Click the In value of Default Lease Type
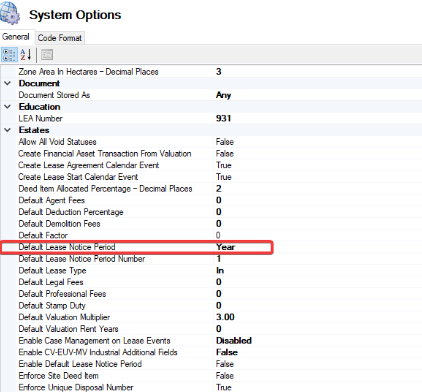422x392 pixels. pos(220,270)
